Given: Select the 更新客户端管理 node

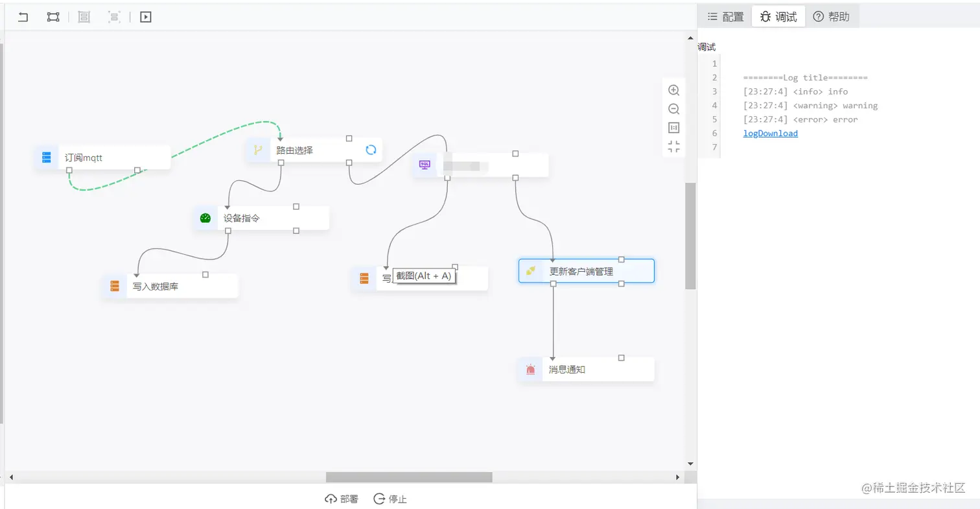Looking at the screenshot, I should click(587, 271).
